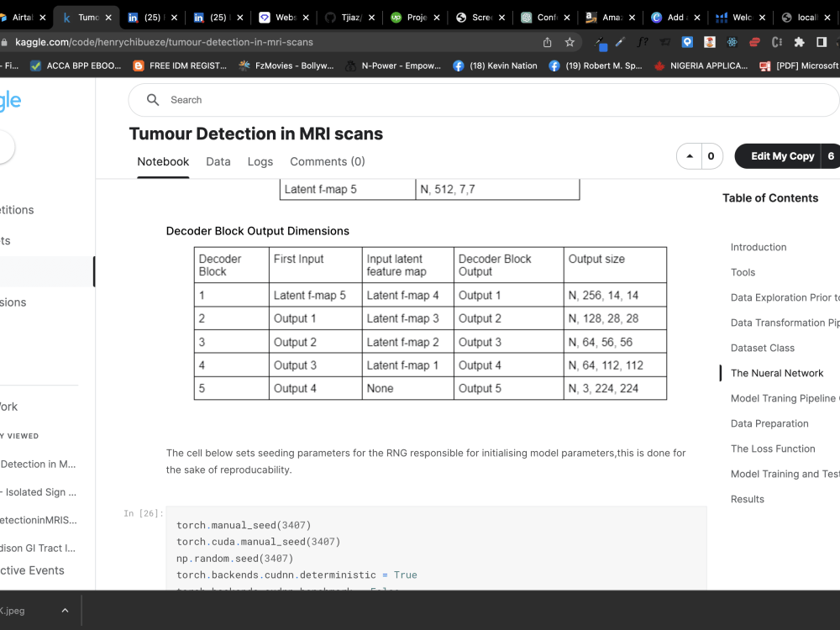Open NIGERIA APPLICA... bookmark
This screenshot has height=630, width=840.
pyautogui.click(x=701, y=66)
